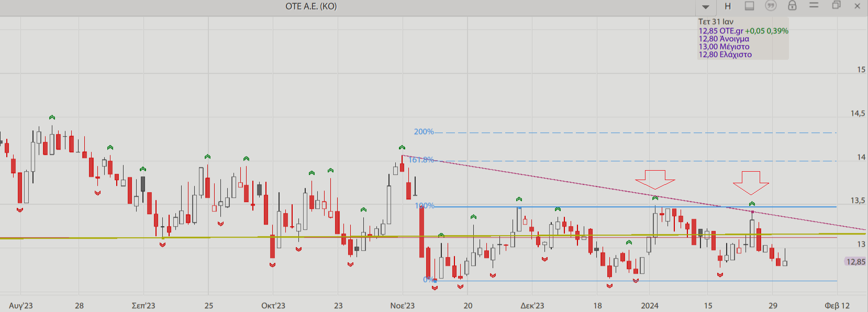The height and width of the screenshot is (312, 868).
Task: Select the date text Τετ 31 Ιαν
Action: [716, 22]
